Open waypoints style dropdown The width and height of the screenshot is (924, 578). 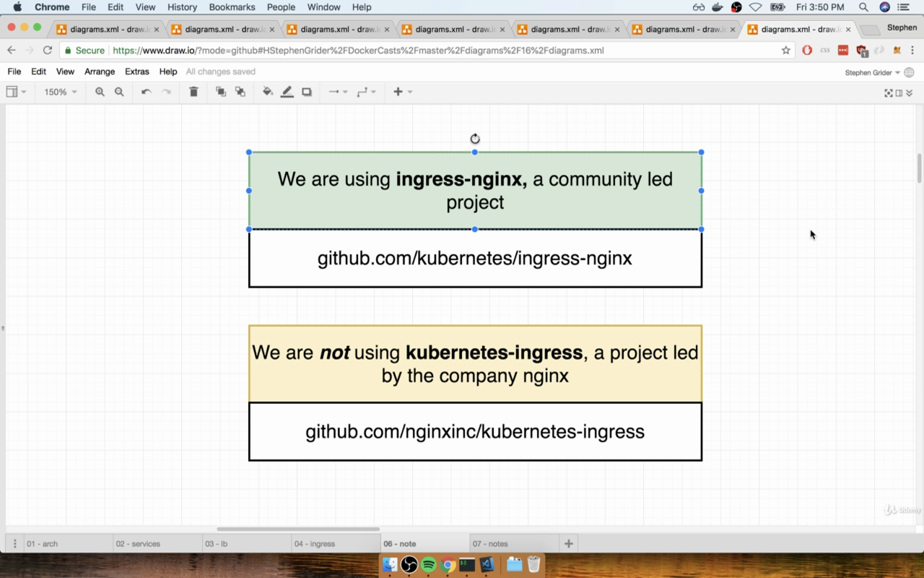(x=367, y=92)
